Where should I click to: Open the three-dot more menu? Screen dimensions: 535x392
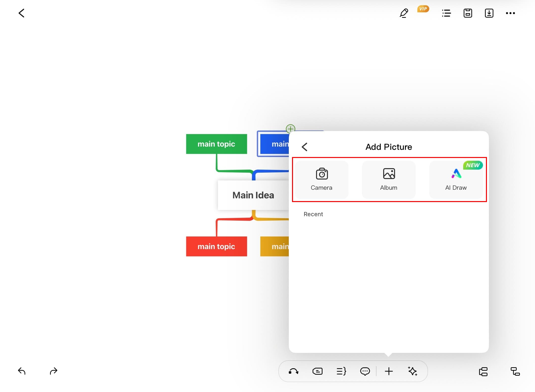point(510,13)
